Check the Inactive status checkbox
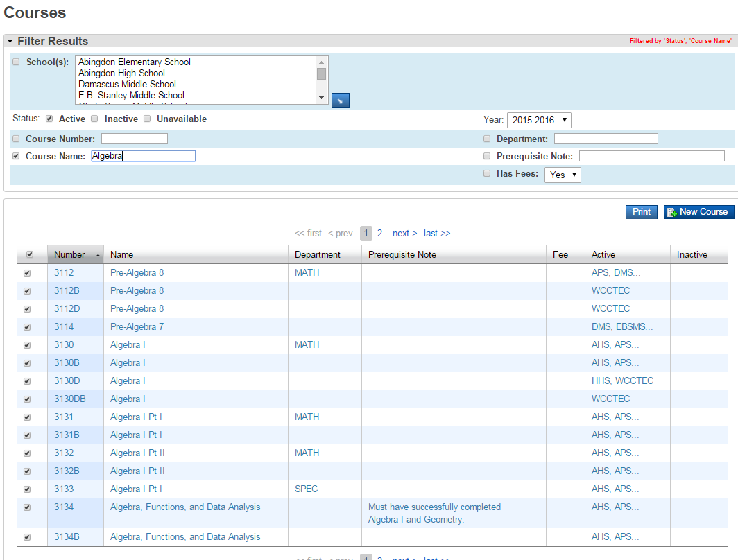Image resolution: width=738 pixels, height=560 pixels. [x=94, y=119]
